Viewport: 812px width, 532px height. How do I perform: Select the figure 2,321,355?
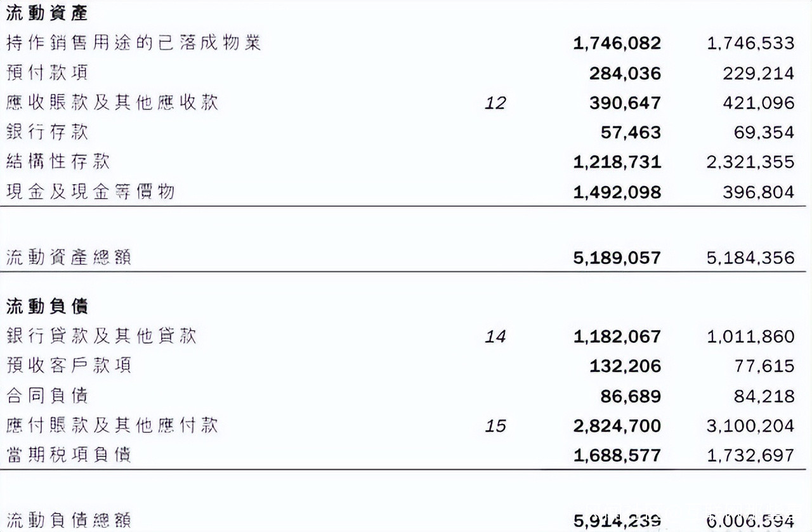click(x=750, y=162)
